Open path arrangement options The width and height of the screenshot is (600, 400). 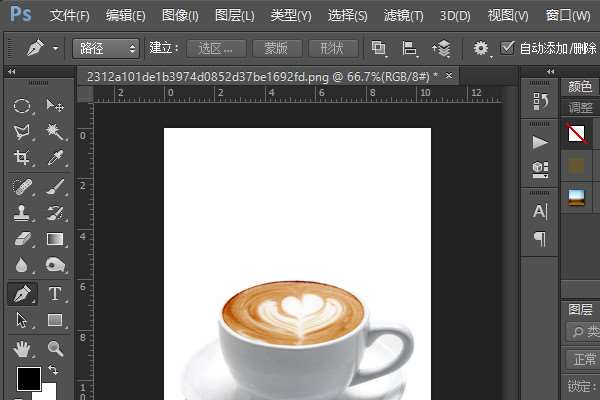tap(441, 49)
